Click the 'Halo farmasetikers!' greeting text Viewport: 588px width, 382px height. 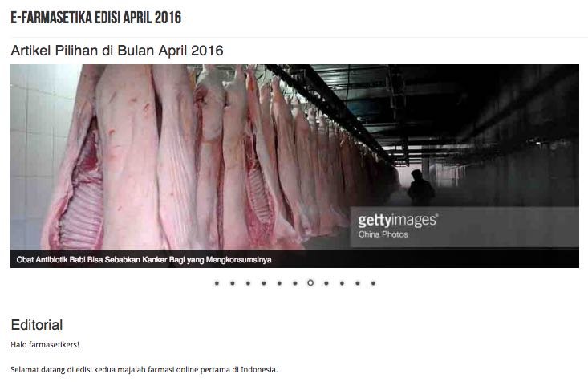point(45,345)
